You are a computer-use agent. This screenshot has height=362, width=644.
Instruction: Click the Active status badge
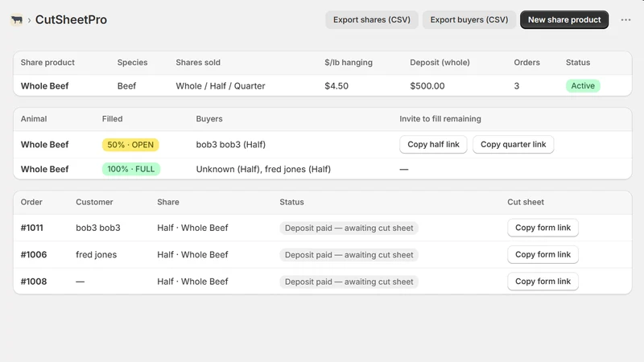click(583, 86)
